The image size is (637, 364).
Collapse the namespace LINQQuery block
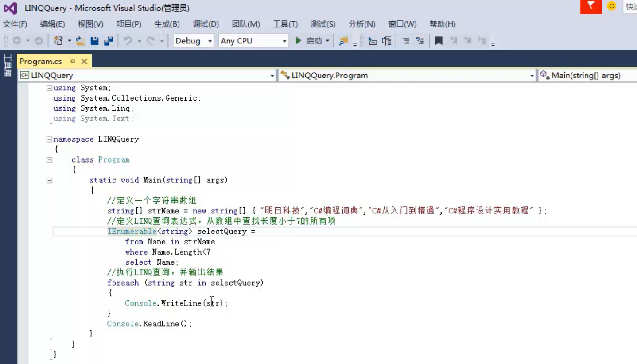50,139
